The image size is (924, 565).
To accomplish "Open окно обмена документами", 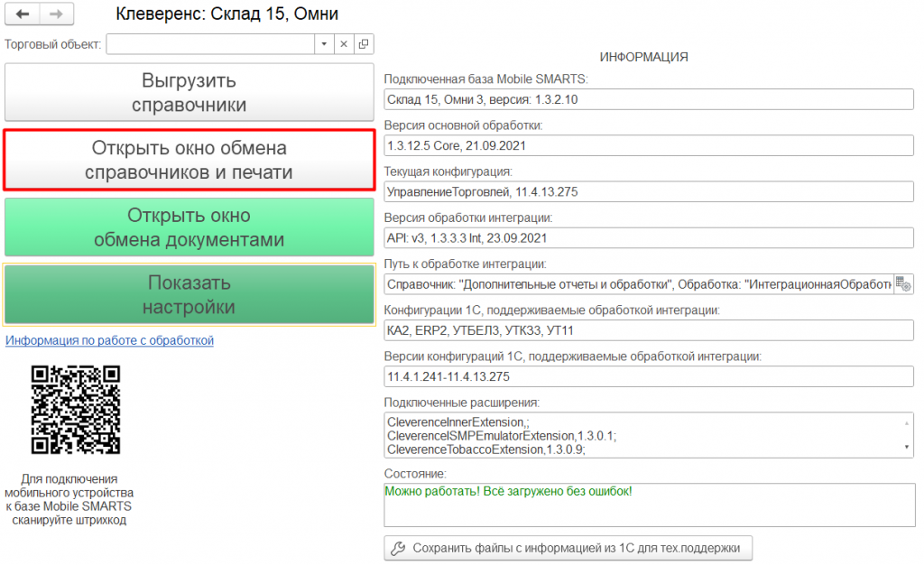I will tap(189, 227).
